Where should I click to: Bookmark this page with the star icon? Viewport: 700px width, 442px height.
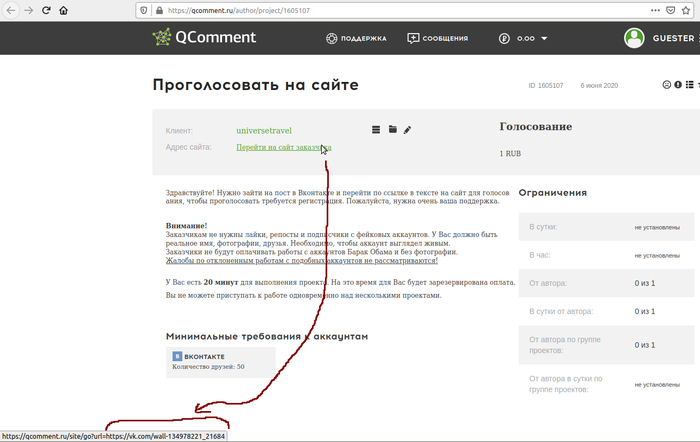686,10
